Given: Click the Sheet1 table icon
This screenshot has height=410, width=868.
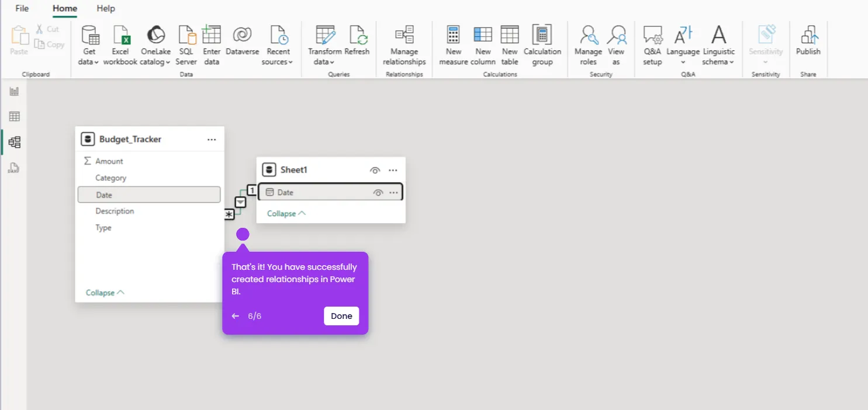Looking at the screenshot, I should (x=269, y=169).
